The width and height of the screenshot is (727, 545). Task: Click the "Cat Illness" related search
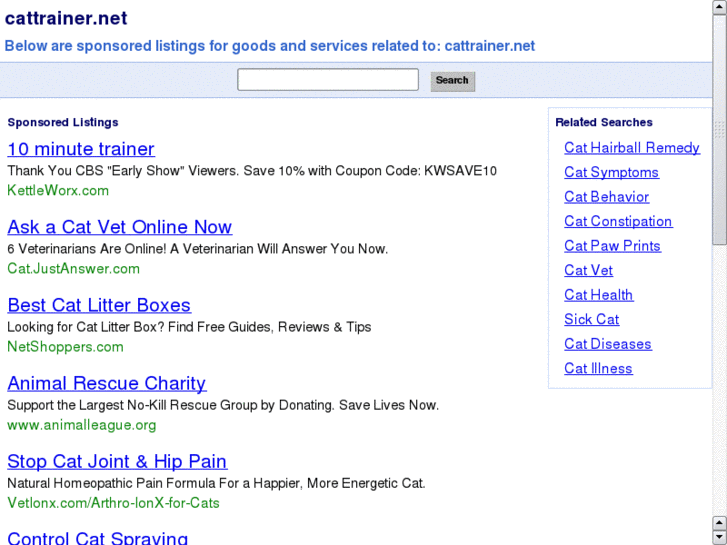[598, 368]
